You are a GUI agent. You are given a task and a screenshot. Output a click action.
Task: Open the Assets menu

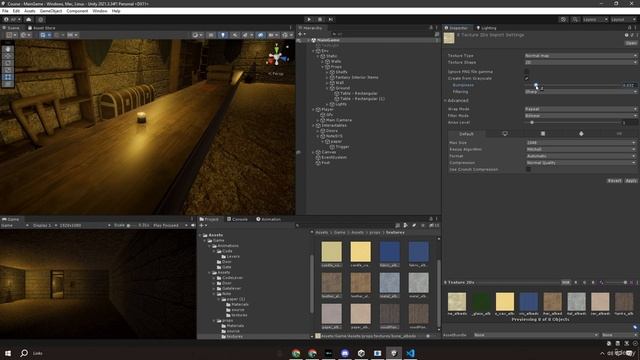tap(30, 11)
